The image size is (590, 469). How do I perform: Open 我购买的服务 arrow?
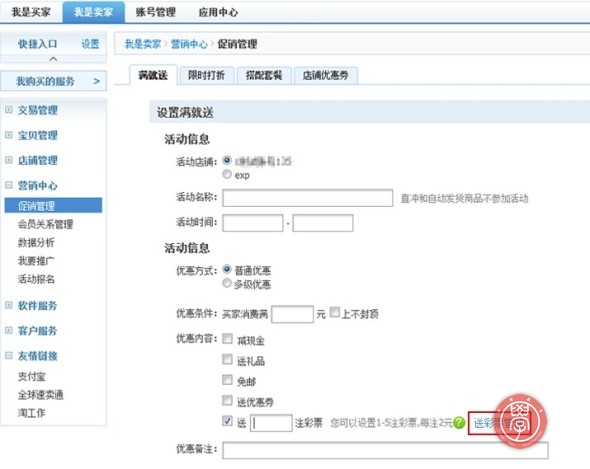click(97, 81)
